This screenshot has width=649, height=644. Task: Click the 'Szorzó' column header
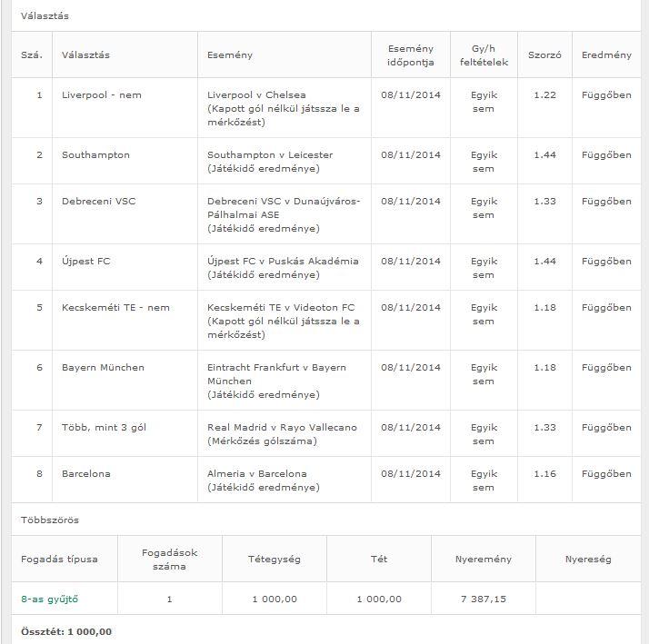tap(544, 54)
